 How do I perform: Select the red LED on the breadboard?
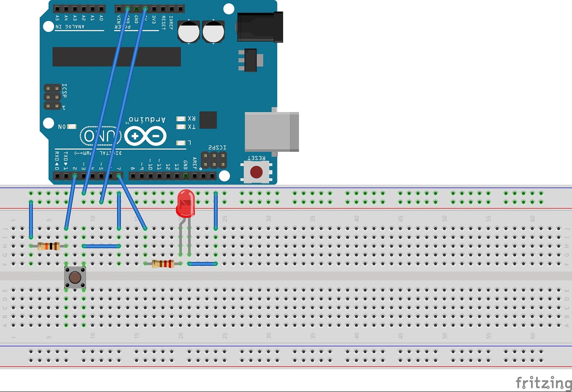[185, 202]
